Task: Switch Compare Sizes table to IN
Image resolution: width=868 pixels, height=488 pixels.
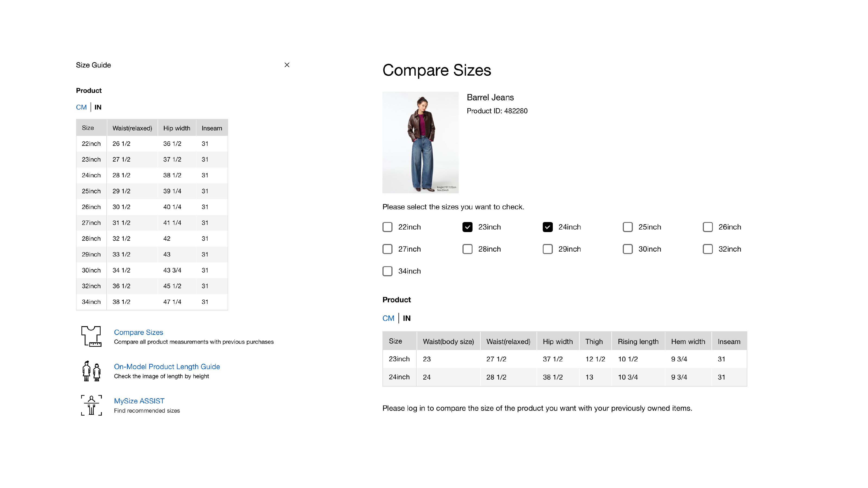Action: click(407, 318)
